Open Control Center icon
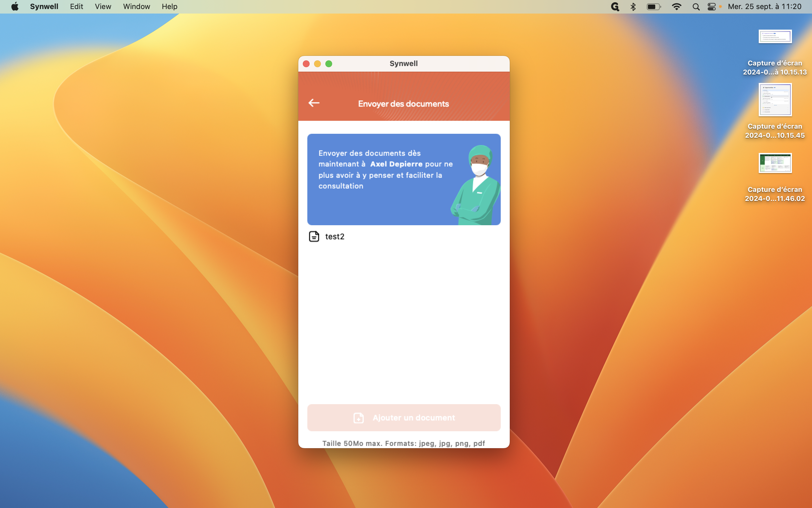This screenshot has width=812, height=508. point(711,6)
